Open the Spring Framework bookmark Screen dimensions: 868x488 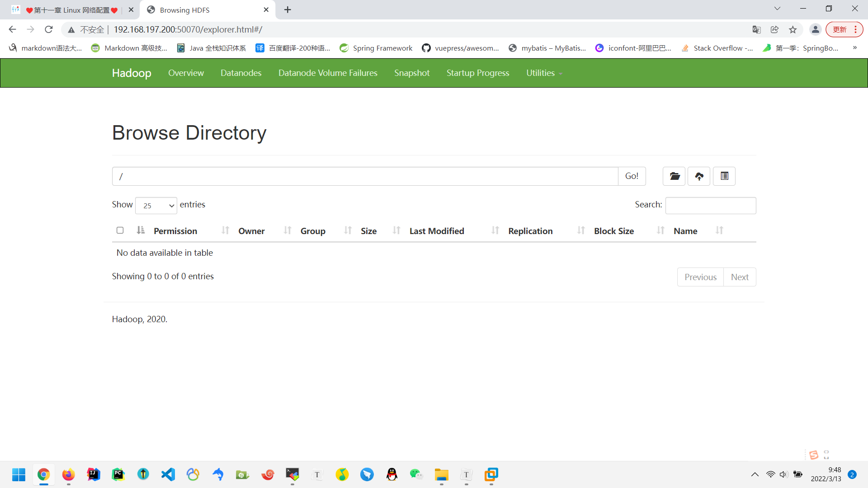pyautogui.click(x=376, y=48)
